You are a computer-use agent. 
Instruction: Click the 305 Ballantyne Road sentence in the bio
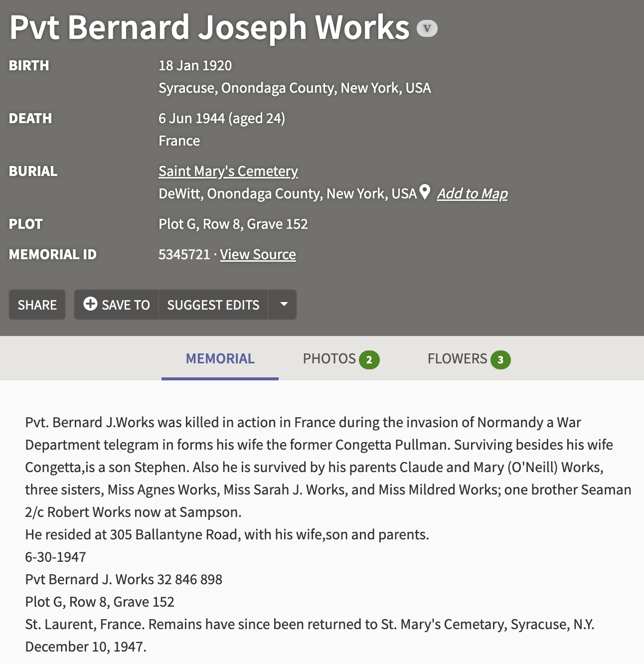[227, 534]
